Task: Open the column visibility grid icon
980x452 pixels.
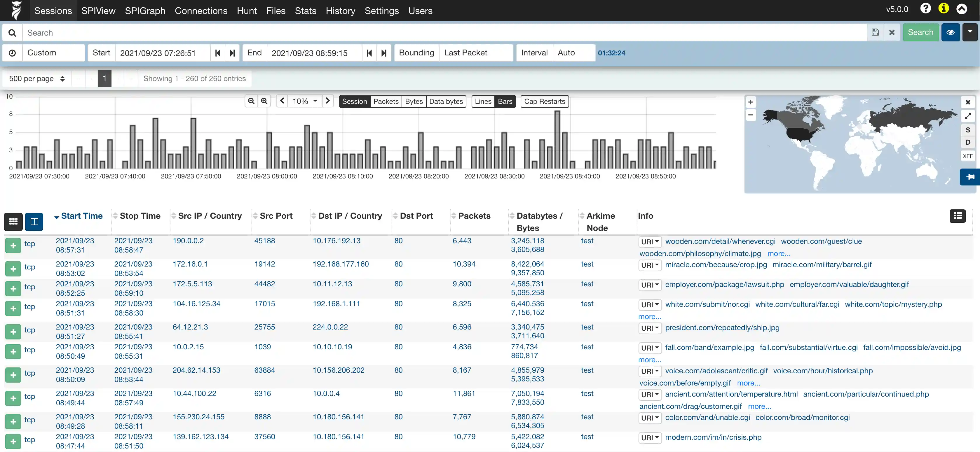Action: pos(13,222)
